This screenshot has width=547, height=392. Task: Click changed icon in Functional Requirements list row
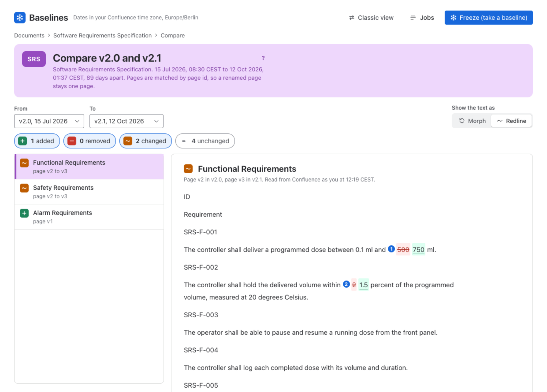coord(24,163)
